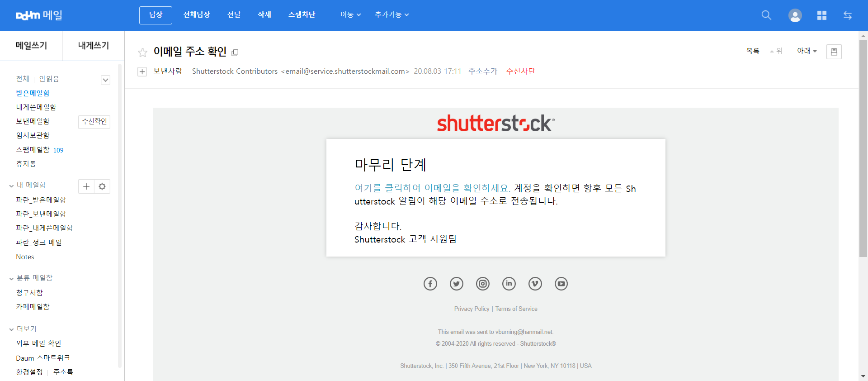Click 수신확인 read receipt button
868x381 pixels.
[x=94, y=122]
